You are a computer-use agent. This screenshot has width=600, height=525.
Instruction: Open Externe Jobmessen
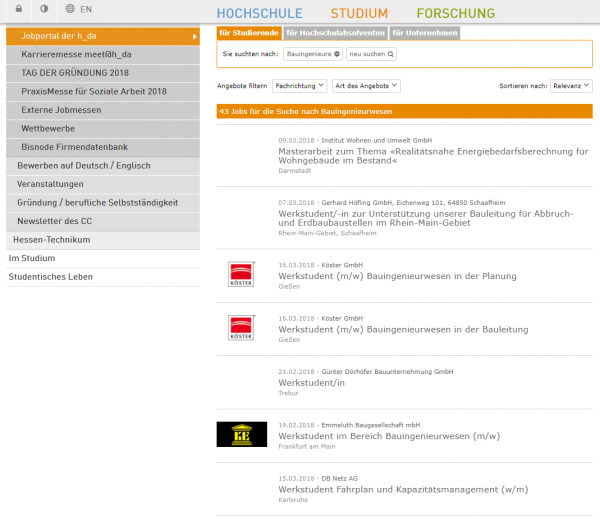point(103,110)
